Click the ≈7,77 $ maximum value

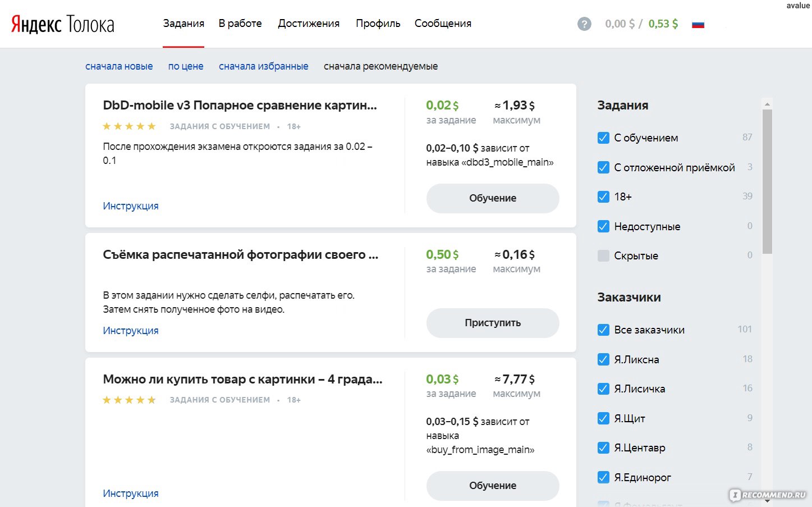515,380
